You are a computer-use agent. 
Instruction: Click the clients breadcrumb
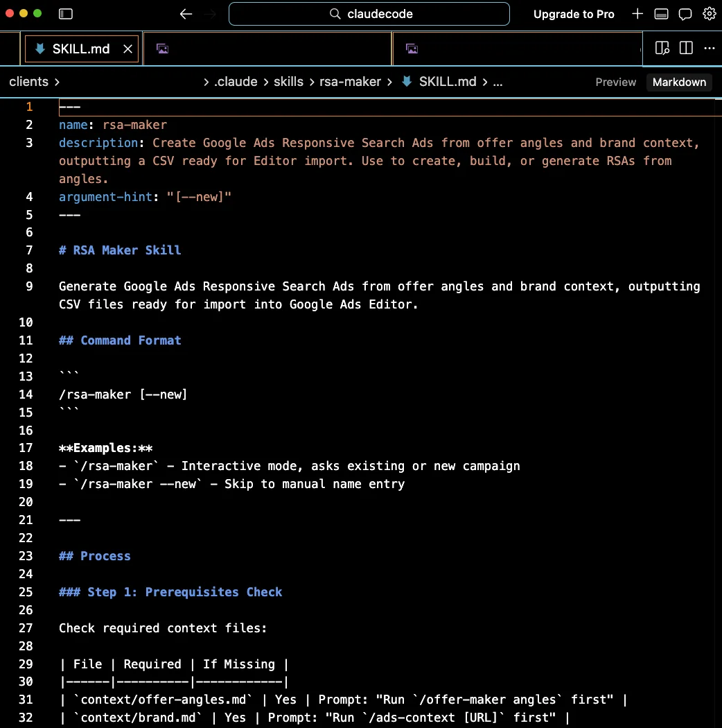29,82
